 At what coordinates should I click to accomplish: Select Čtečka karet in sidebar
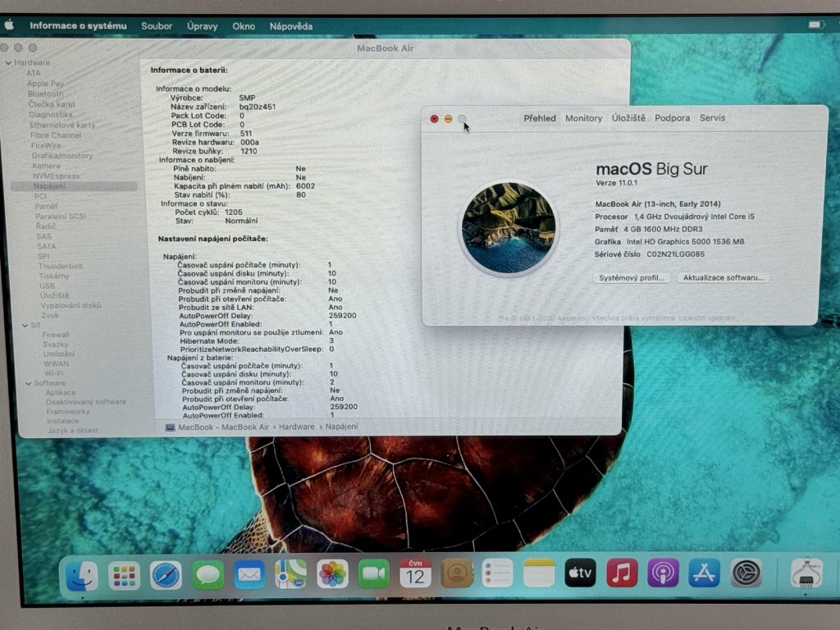52,104
